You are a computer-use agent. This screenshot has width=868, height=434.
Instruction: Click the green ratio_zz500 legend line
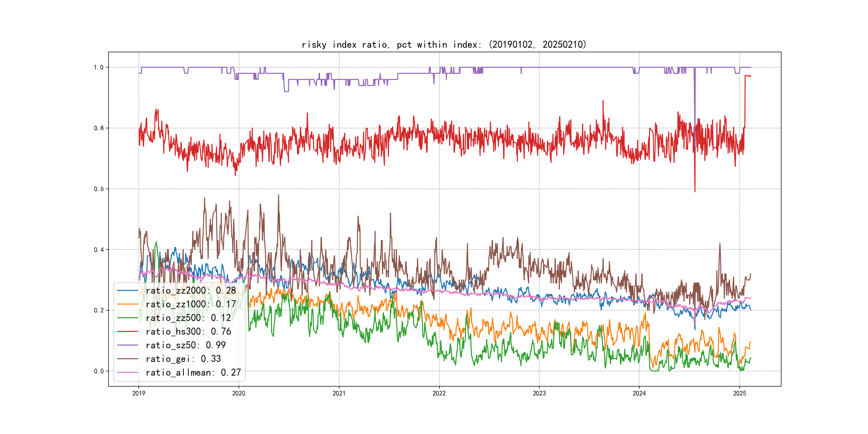(x=127, y=318)
